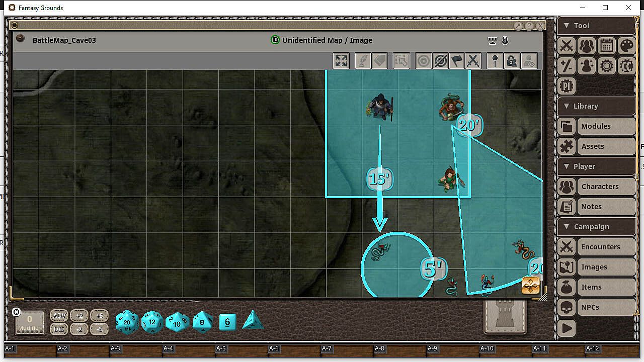Click the toolbar toggle icon left of the padlock
Image resolution: width=644 pixels, height=362 pixels.
(x=493, y=40)
